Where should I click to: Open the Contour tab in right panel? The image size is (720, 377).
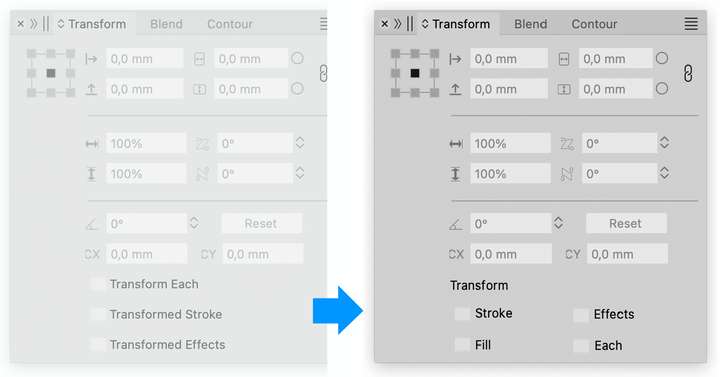pyautogui.click(x=594, y=24)
